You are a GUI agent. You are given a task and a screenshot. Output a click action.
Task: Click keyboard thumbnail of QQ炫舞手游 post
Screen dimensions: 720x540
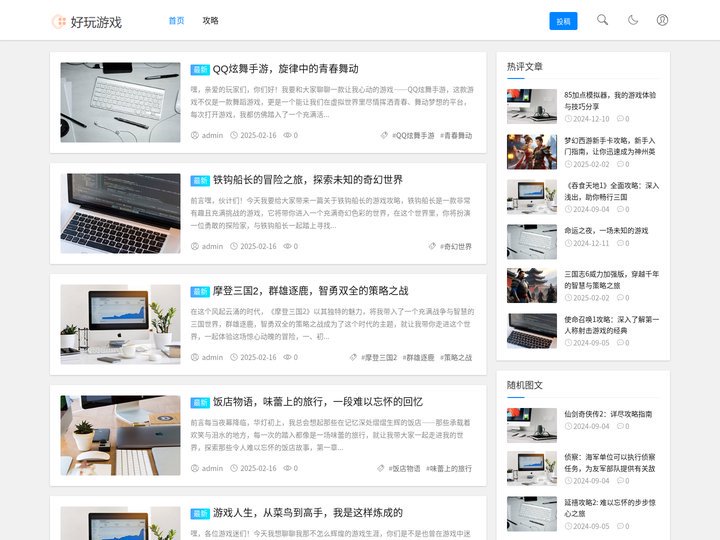coord(120,102)
